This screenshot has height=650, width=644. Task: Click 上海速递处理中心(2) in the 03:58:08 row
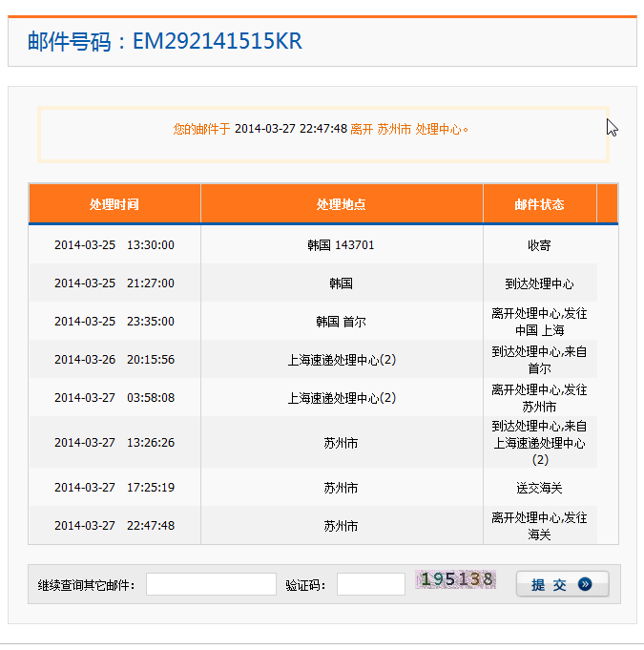pos(342,398)
